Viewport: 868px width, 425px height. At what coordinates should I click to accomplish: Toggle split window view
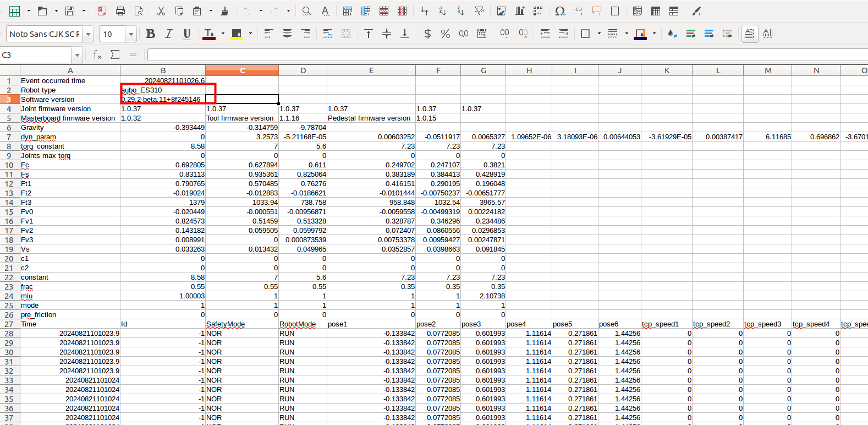(x=674, y=11)
